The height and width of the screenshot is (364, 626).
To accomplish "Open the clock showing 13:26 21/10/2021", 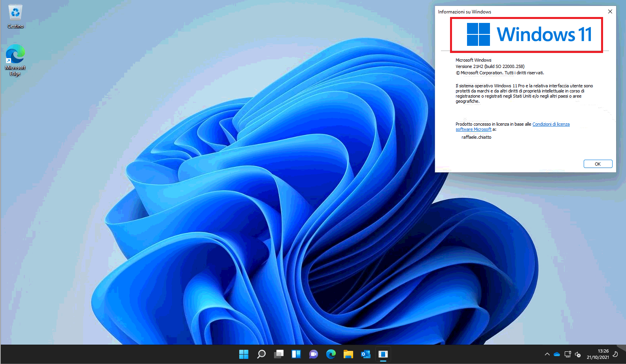I will coord(598,354).
